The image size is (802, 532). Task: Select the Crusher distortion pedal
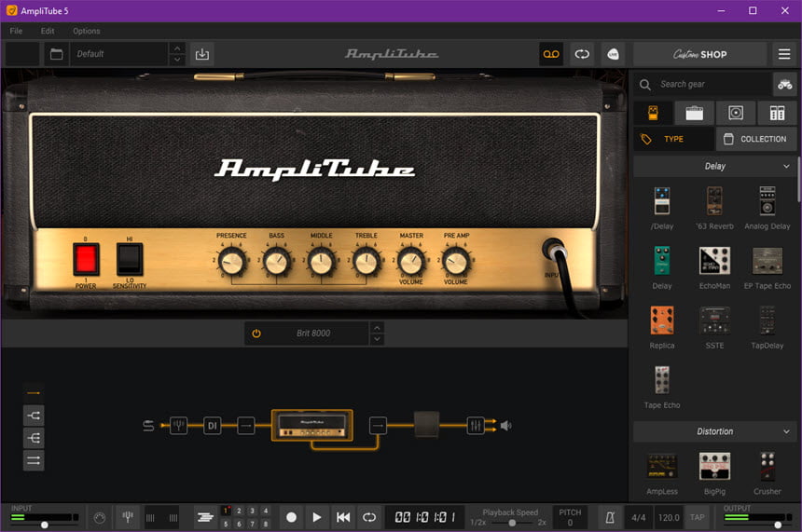767,466
